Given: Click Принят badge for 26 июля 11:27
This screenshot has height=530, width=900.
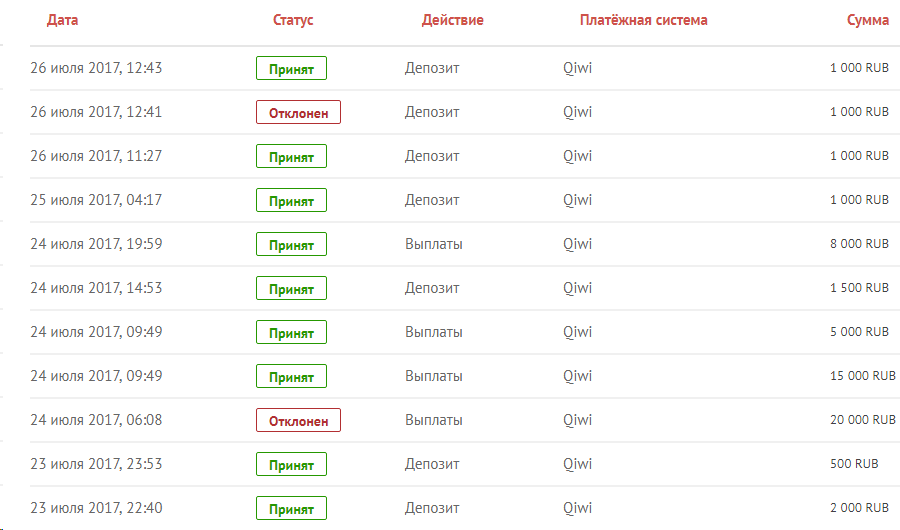Looking at the screenshot, I should click(292, 156).
